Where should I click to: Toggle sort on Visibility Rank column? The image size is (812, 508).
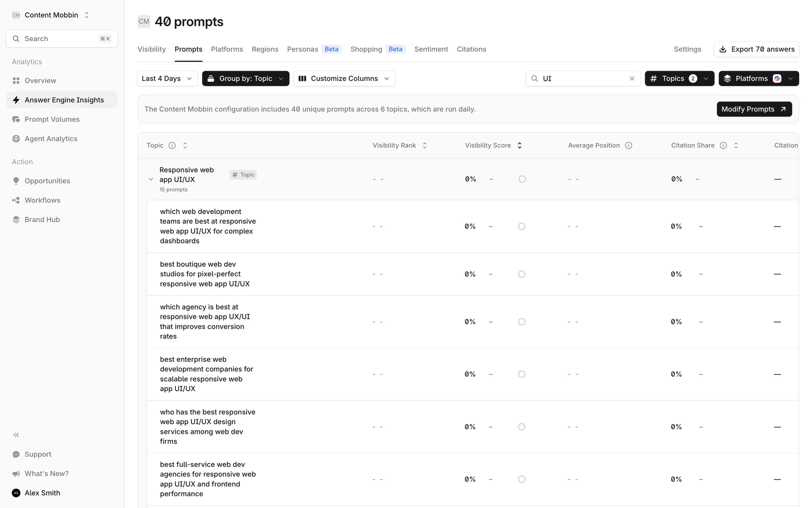(x=425, y=146)
